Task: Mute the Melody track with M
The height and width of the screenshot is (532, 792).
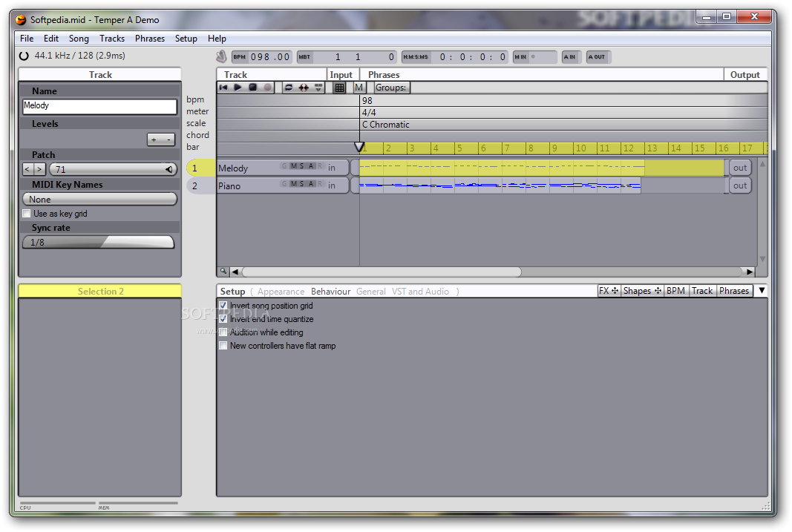Action: click(293, 166)
